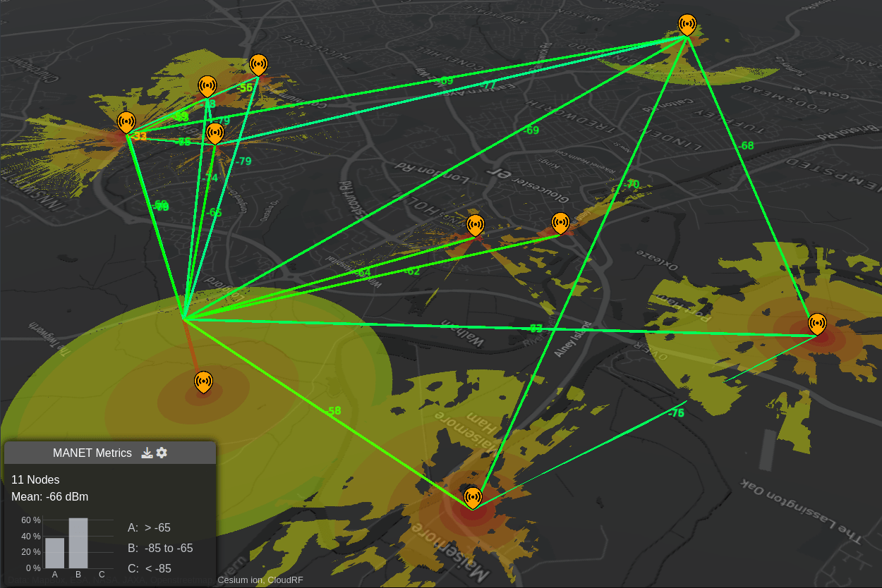This screenshot has width=882, height=588.
Task: Click the -76 link label near the bottom right
Action: coord(676,412)
